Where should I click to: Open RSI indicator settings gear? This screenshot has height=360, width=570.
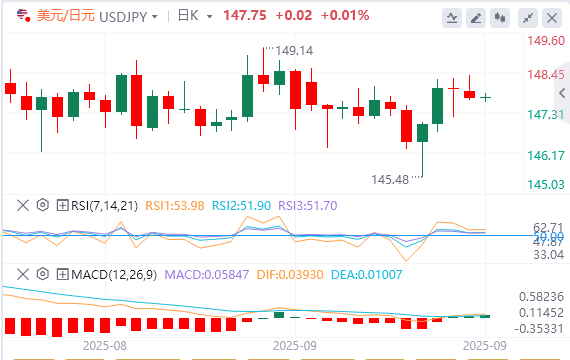coord(43,205)
